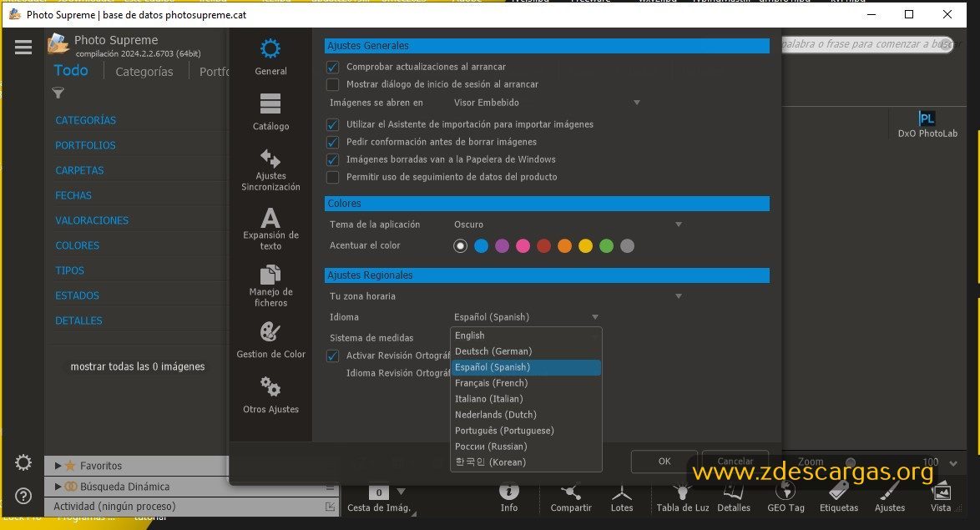Switch to the Categorías tab
Image resolution: width=980 pixels, height=530 pixels.
click(x=144, y=72)
